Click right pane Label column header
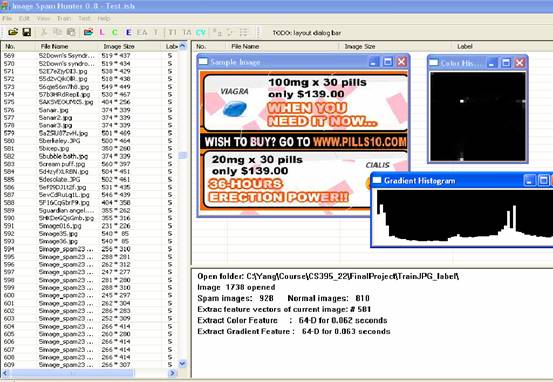 tap(502, 46)
